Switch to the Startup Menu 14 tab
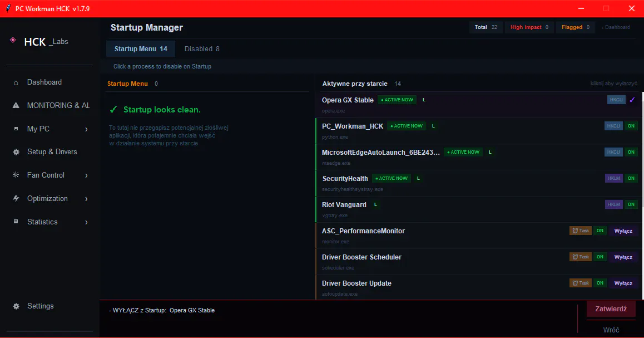644x338 pixels. click(x=141, y=48)
